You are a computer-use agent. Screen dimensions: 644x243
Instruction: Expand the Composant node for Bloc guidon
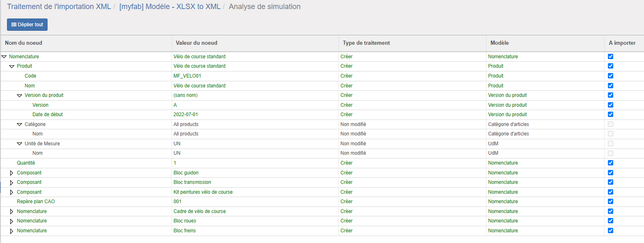(x=11, y=173)
